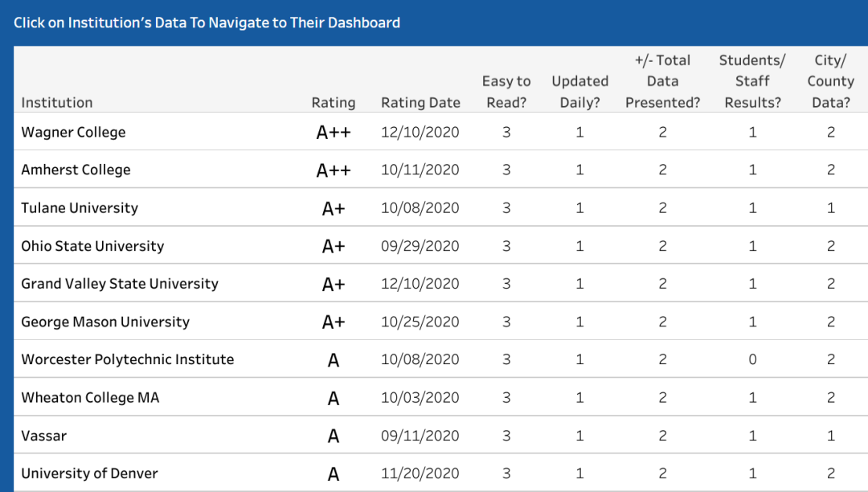
Task: Select Worcester Polytechnic Institute A rating
Action: [334, 360]
